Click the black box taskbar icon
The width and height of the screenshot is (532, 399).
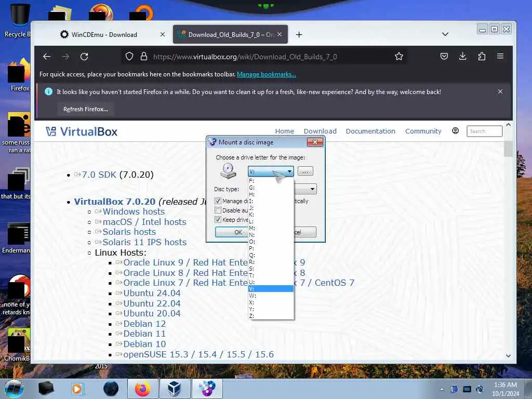click(46, 389)
